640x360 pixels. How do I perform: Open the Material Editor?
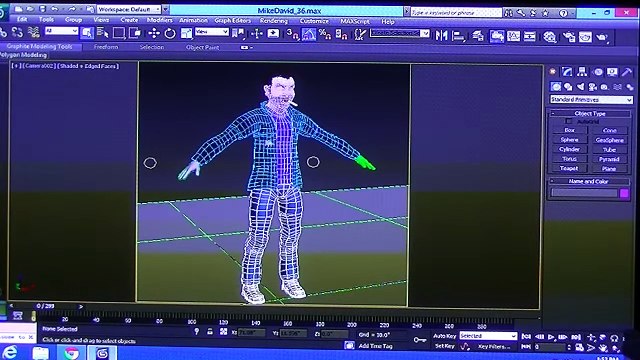pyautogui.click(x=550, y=37)
